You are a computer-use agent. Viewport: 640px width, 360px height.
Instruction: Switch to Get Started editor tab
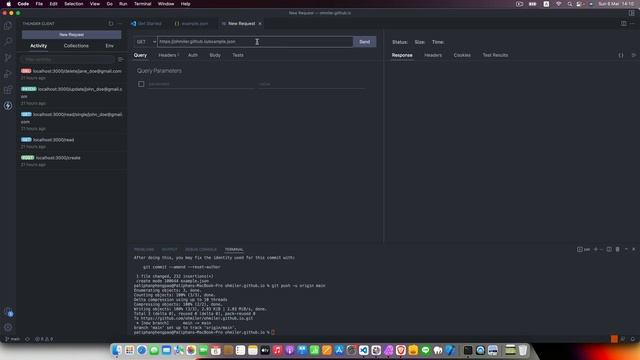(x=146, y=24)
